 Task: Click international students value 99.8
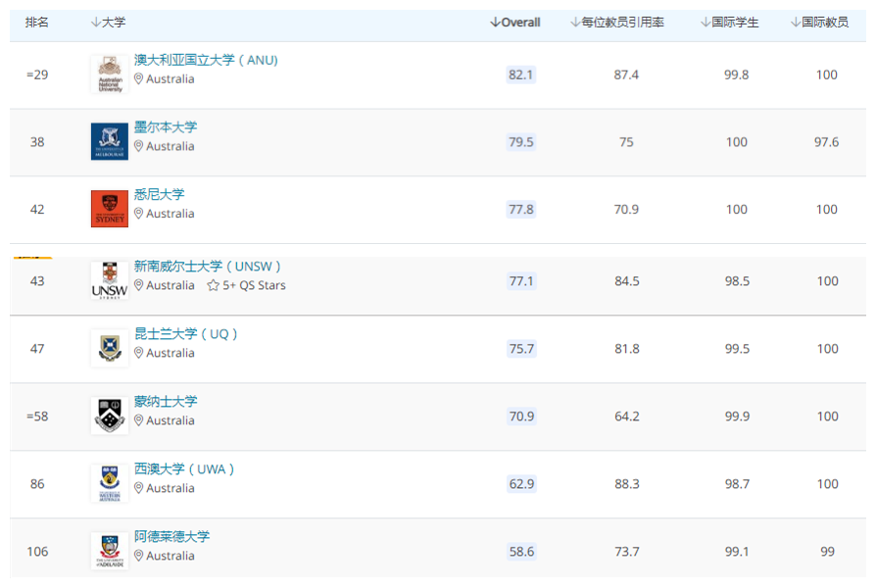click(736, 74)
